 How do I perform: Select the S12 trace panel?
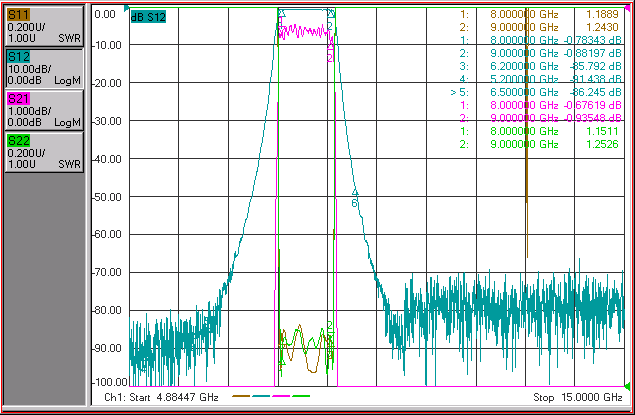coord(45,68)
